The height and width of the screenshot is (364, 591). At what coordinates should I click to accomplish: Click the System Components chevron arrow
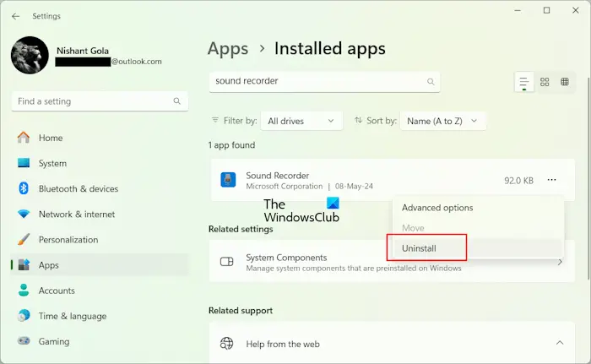[x=560, y=262]
